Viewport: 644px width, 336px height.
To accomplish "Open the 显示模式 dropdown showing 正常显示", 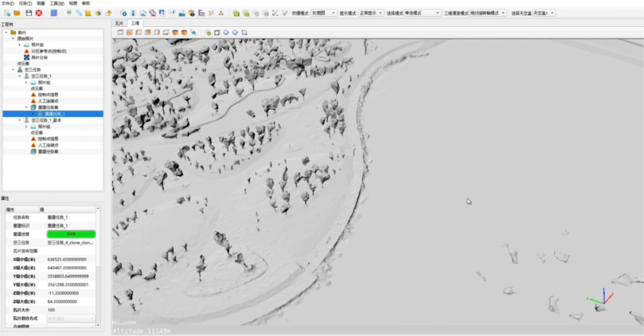I will click(x=371, y=13).
